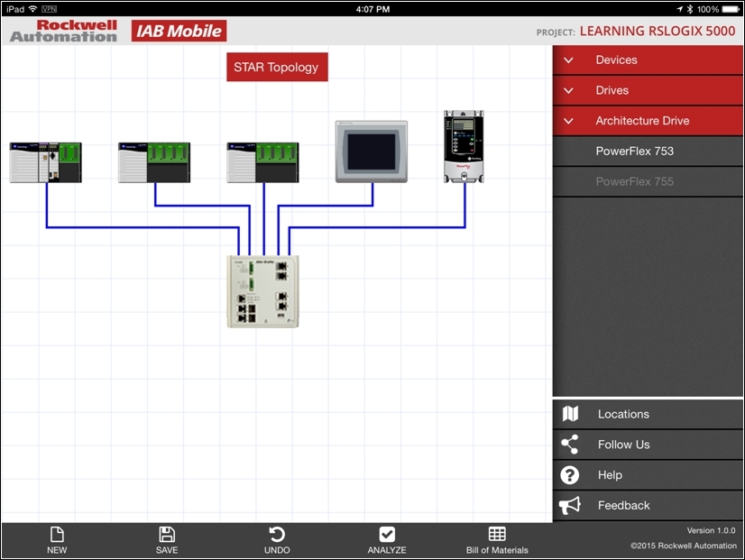Tap the IAB Mobile logo
This screenshot has height=560, width=745.
179,32
